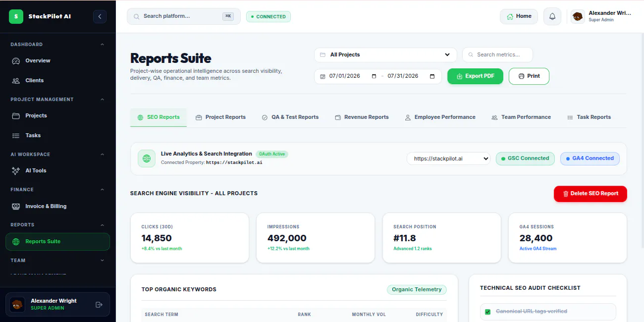Image resolution: width=644 pixels, height=322 pixels.
Task: Click the Clients people icon in sidebar
Action: 16,80
